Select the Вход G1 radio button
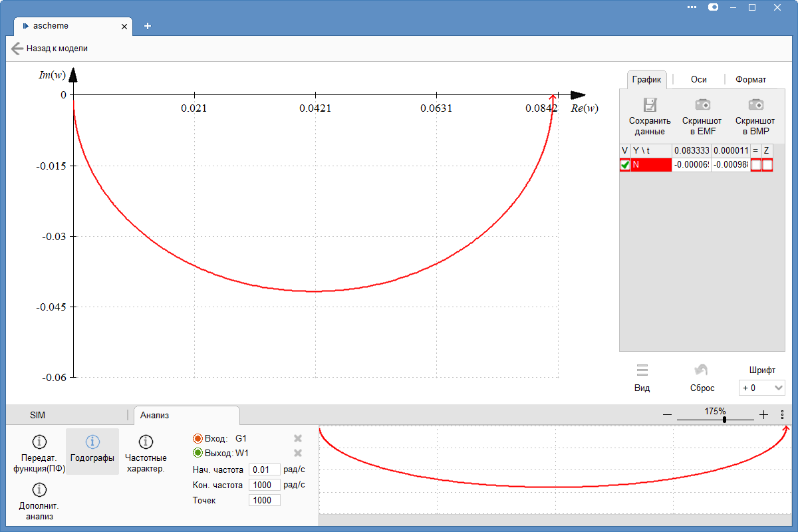This screenshot has height=532, width=798. [x=198, y=439]
